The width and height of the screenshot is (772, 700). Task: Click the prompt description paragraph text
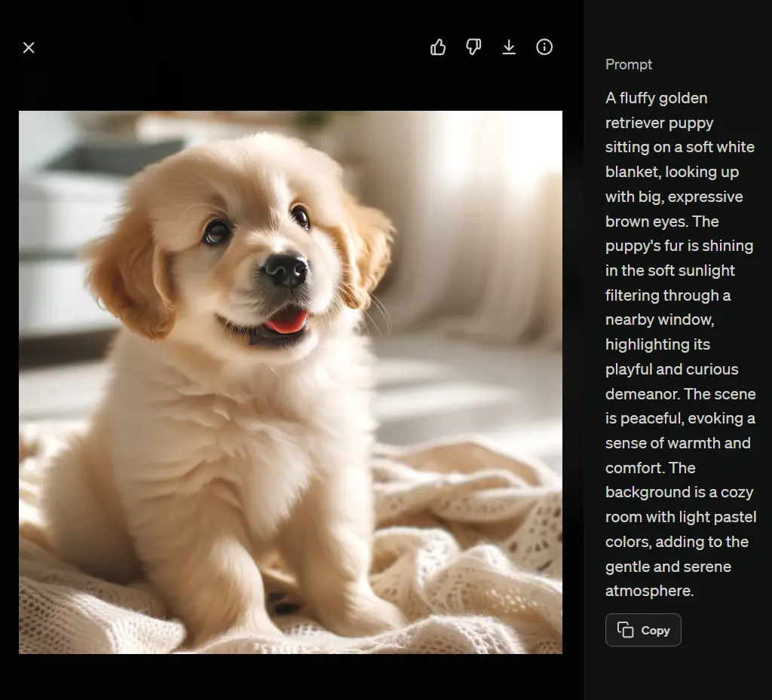pyautogui.click(x=679, y=344)
